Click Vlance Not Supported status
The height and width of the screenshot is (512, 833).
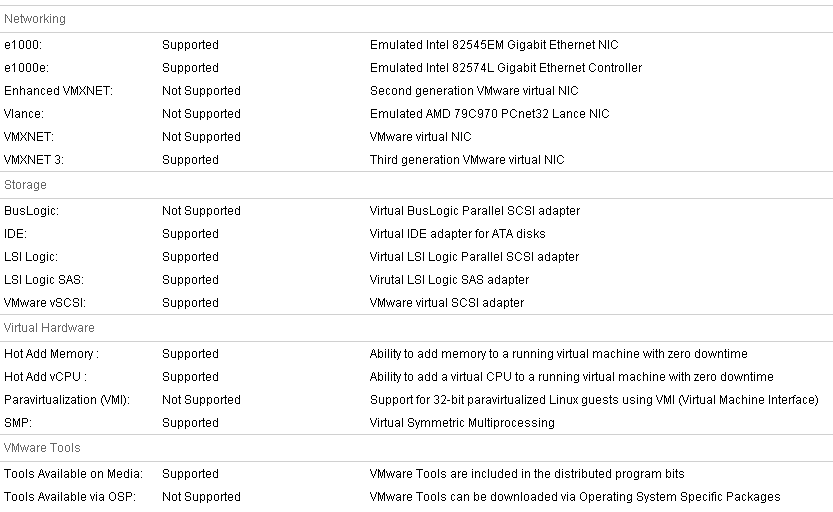pyautogui.click(x=201, y=114)
